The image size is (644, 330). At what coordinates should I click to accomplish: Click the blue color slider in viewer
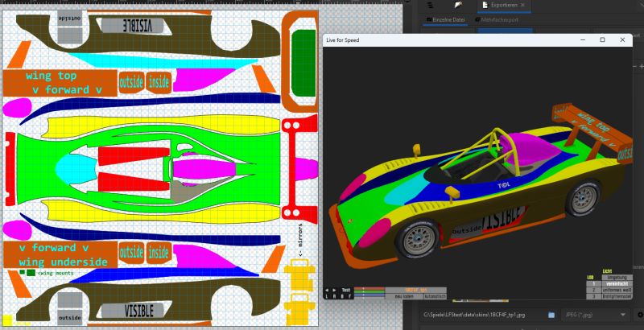click(369, 295)
